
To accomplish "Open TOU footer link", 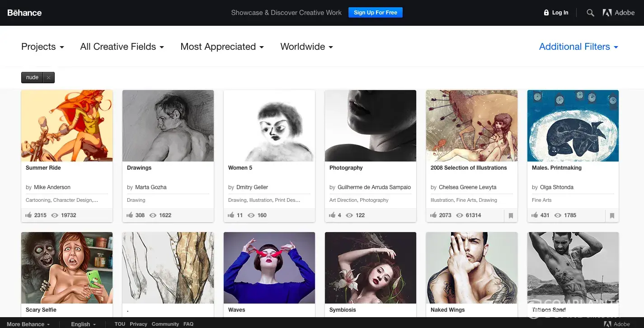I will click(x=120, y=324).
